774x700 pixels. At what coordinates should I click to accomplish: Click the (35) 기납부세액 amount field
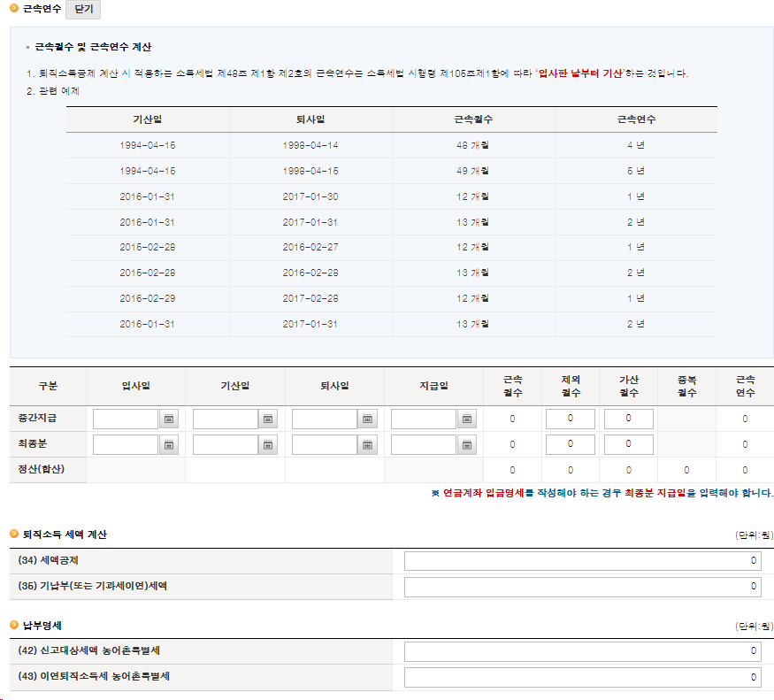pyautogui.click(x=581, y=586)
